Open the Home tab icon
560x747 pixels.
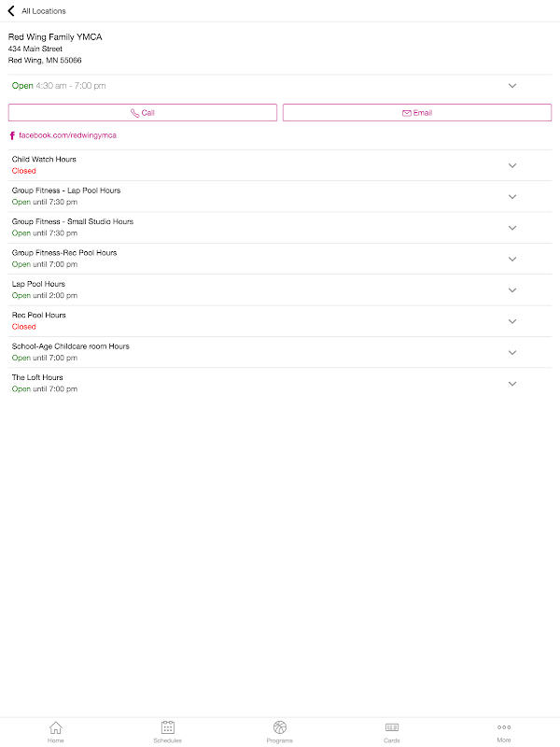click(x=56, y=727)
